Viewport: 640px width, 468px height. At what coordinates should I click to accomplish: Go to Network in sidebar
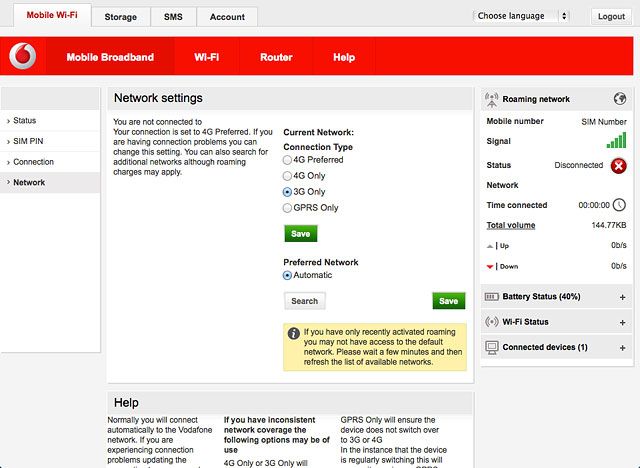click(x=50, y=182)
